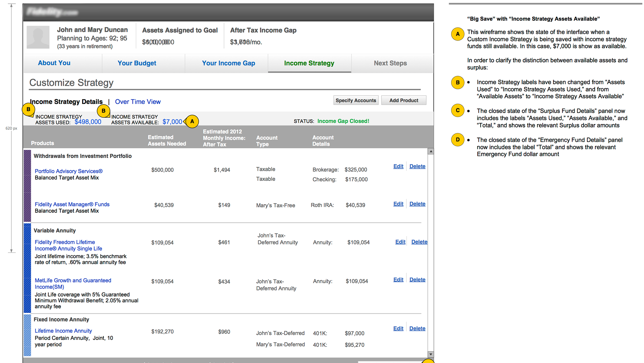The image size is (644, 363).
Task: Open the Lifetime Income Annuity link
Action: tap(63, 331)
